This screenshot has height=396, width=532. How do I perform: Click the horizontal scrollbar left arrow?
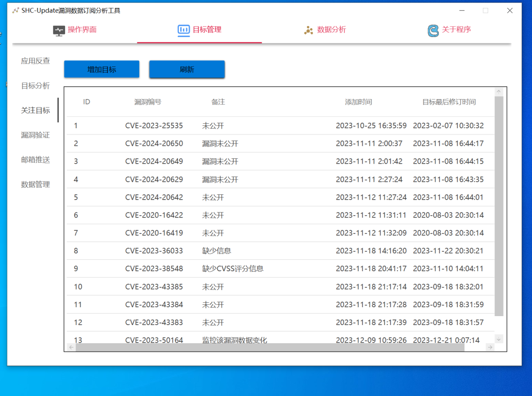click(x=71, y=347)
